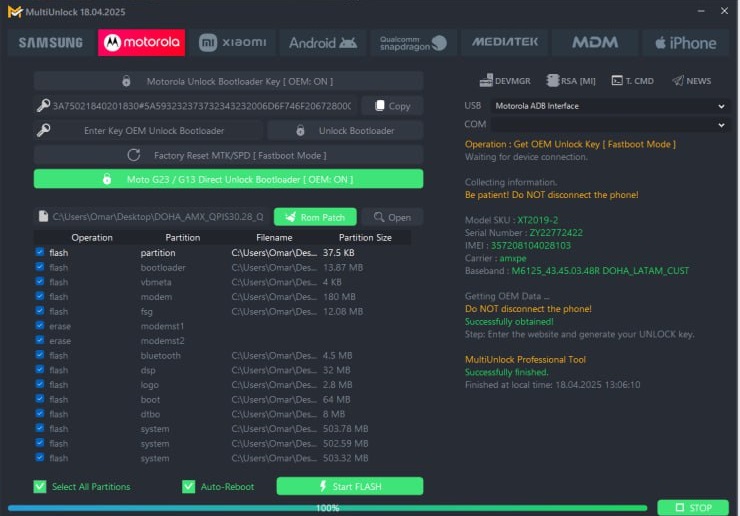
Task: Start the FLASH process
Action: click(350, 486)
